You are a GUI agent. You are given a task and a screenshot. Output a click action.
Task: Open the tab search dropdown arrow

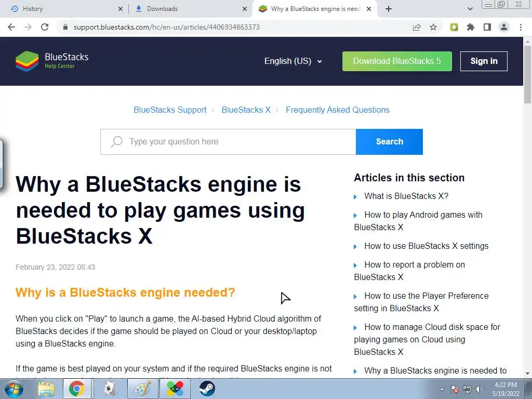[x=470, y=9]
